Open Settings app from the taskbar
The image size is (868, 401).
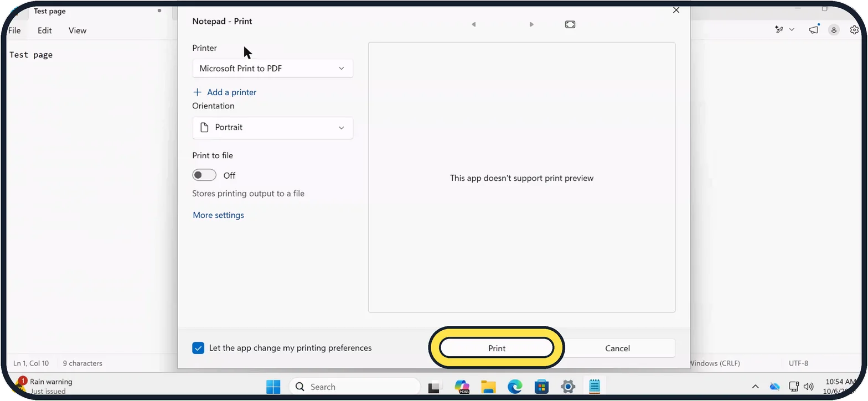point(568,387)
